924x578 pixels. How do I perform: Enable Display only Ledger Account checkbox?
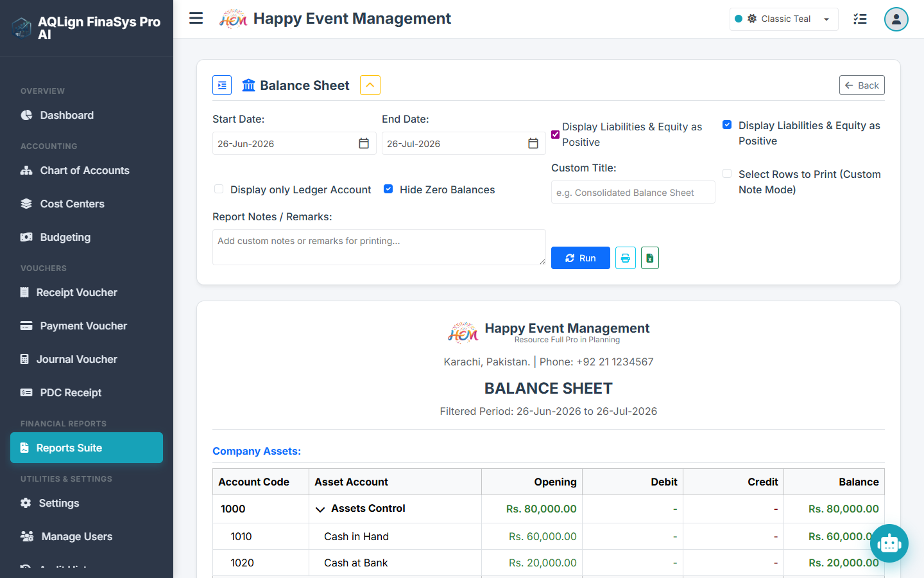219,189
